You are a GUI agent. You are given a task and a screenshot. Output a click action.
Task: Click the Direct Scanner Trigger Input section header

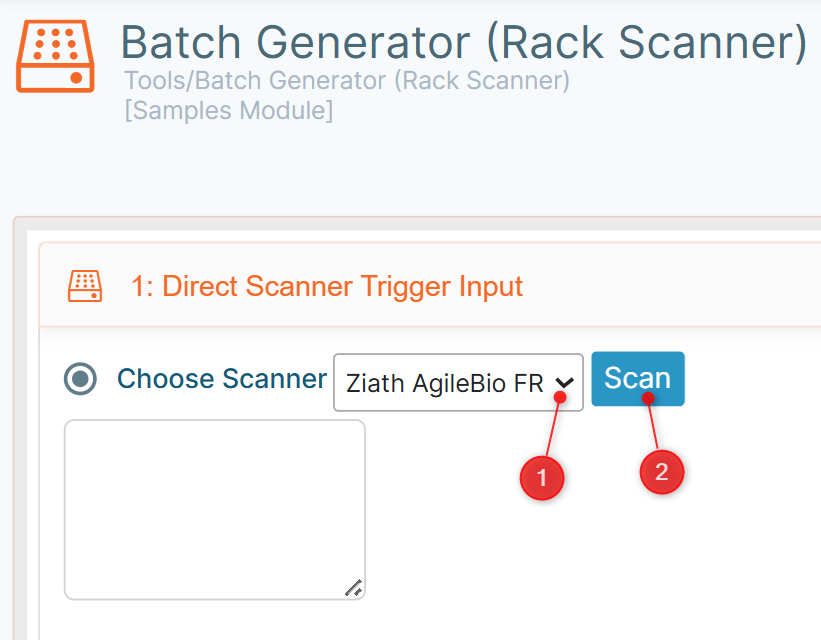[327, 286]
